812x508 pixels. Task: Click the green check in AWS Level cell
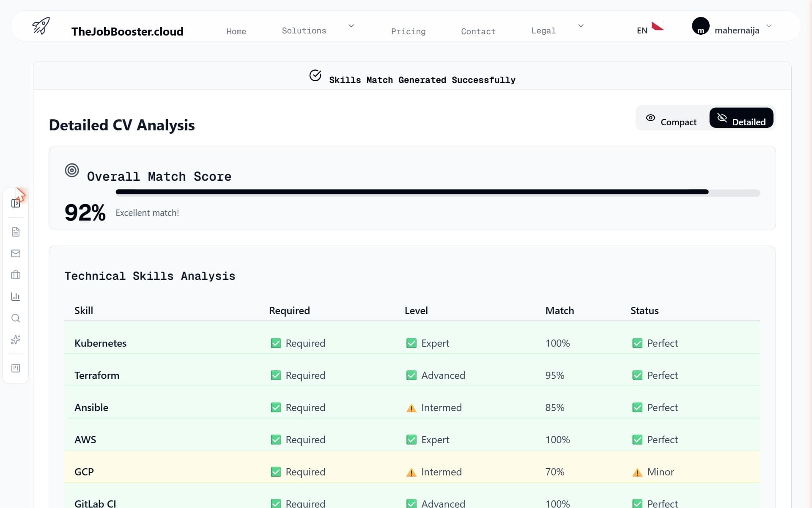click(x=411, y=439)
